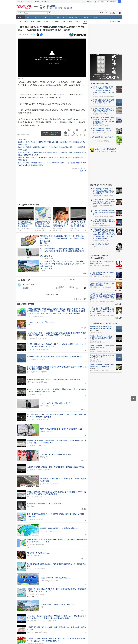The width and height of the screenshot is (138, 644).
Task: Open the pill bottle ad image
Action: coord(106,67)
